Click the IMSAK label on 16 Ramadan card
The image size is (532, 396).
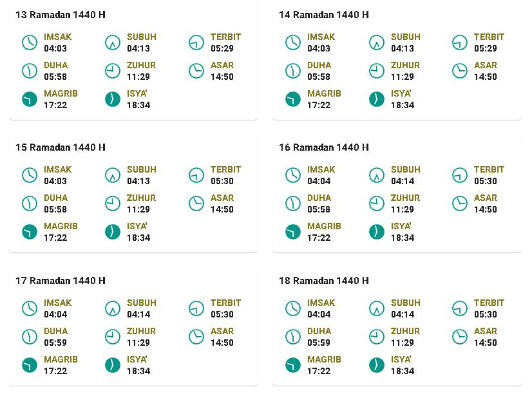pos(321,169)
